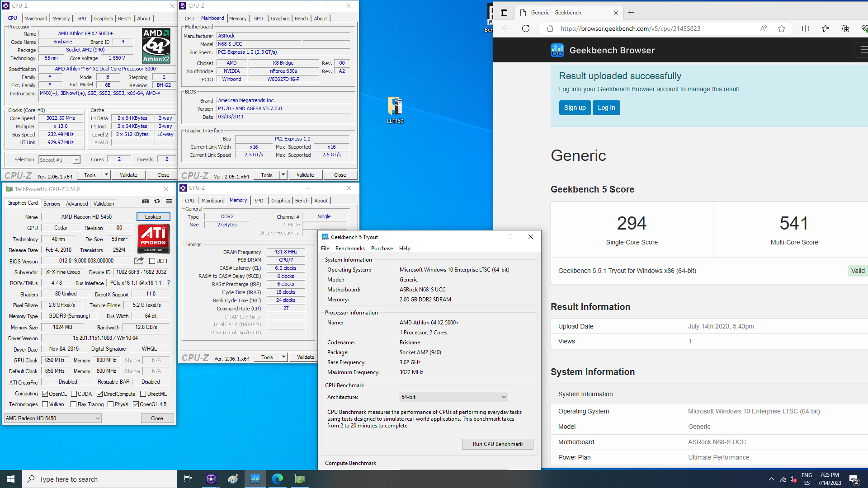Click the Edge refresh page icon
The height and width of the screenshot is (488, 868).
click(x=525, y=28)
